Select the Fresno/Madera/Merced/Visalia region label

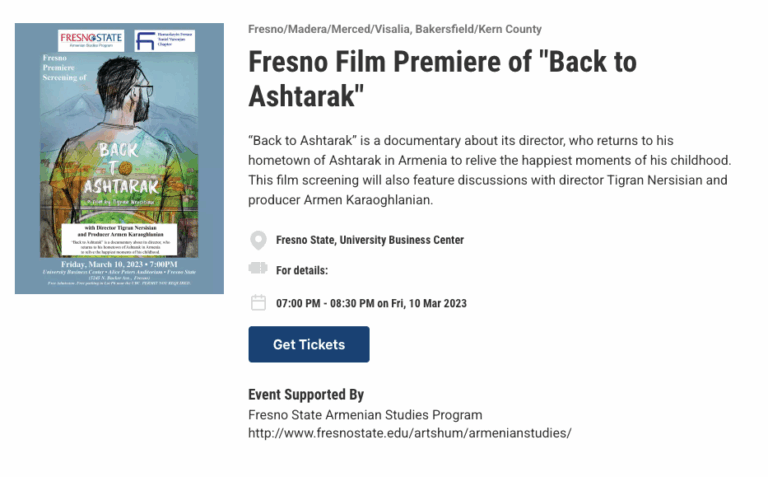pos(394,29)
